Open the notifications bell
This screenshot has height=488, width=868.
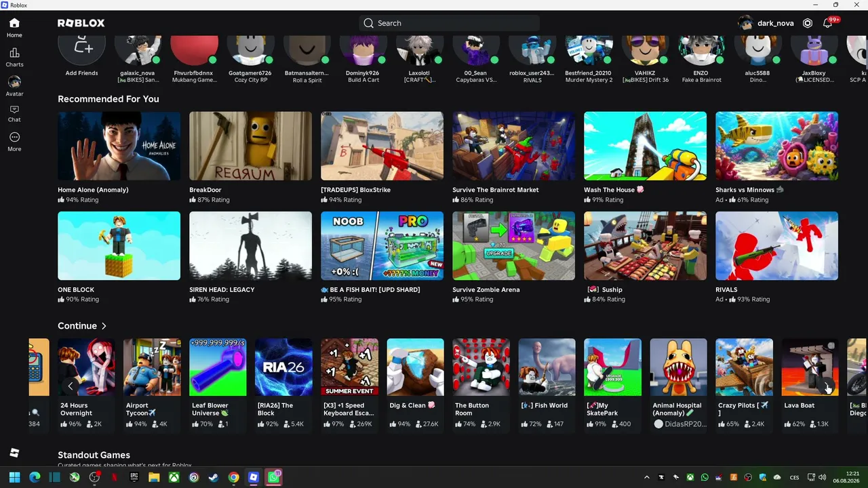pyautogui.click(x=827, y=23)
